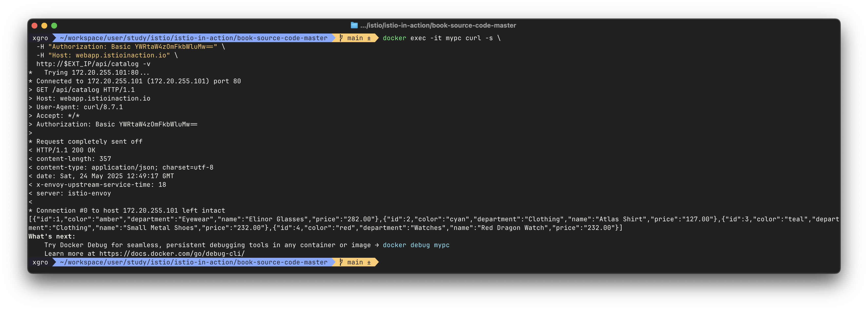Click the 'docker' command word in top prompt line
The width and height of the screenshot is (868, 310).
point(394,38)
